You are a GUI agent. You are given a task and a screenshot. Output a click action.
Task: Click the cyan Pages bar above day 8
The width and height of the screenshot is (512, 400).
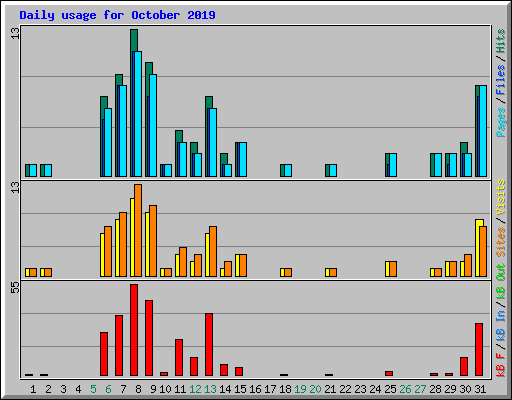click(x=138, y=114)
